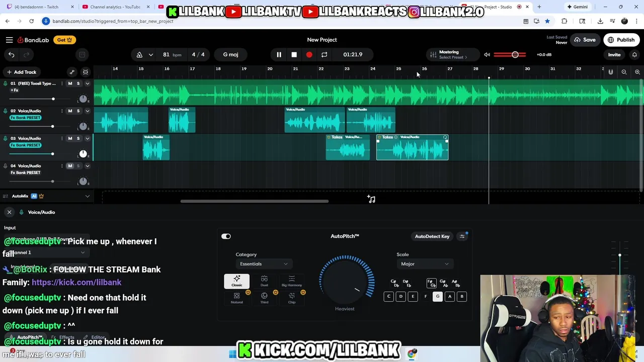The height and width of the screenshot is (362, 644).
Task: Zoom in the timeline
Action: (637, 72)
